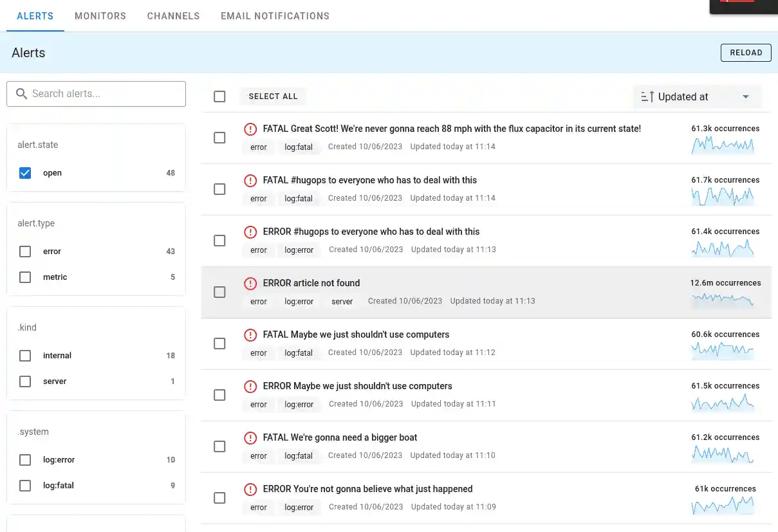Click the error icon for 'FATAL We're gonna need a bigger boat'
The height and width of the screenshot is (532, 778).
tap(250, 438)
